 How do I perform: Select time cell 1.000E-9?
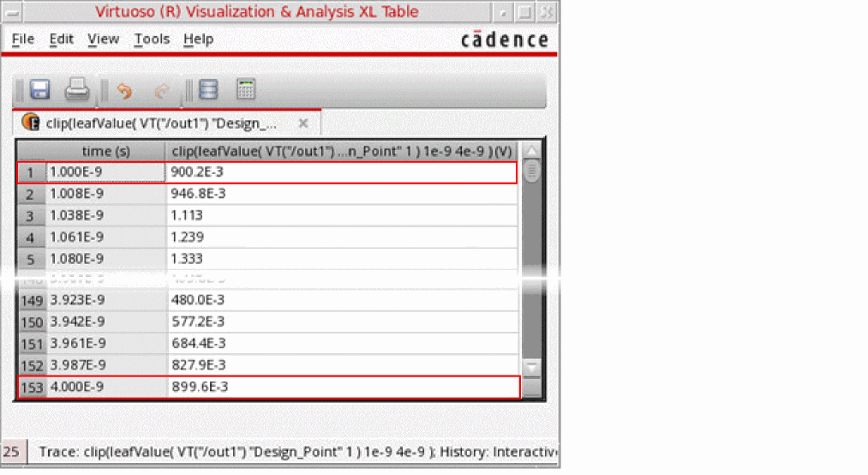[x=105, y=172]
